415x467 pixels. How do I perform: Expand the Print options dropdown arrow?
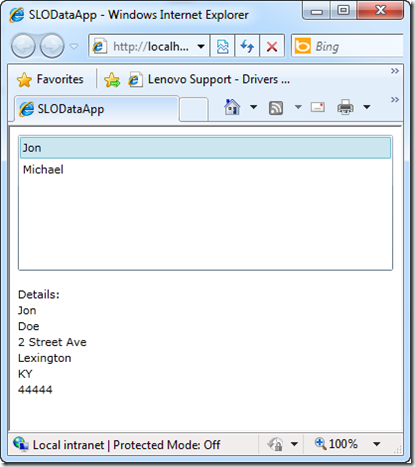(x=367, y=107)
